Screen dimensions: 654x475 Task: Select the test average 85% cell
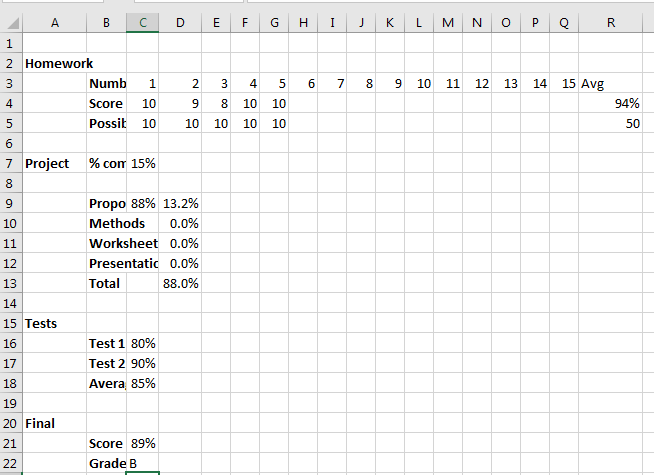142,383
